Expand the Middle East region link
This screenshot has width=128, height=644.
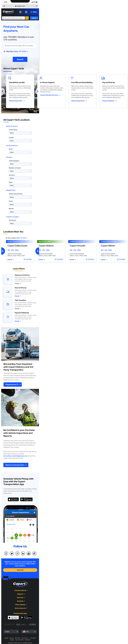pyautogui.click(x=11, y=190)
